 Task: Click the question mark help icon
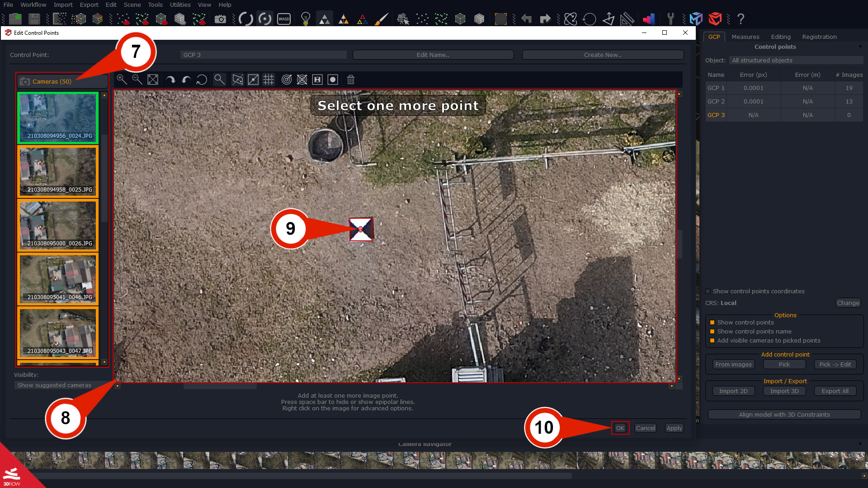pyautogui.click(x=741, y=19)
